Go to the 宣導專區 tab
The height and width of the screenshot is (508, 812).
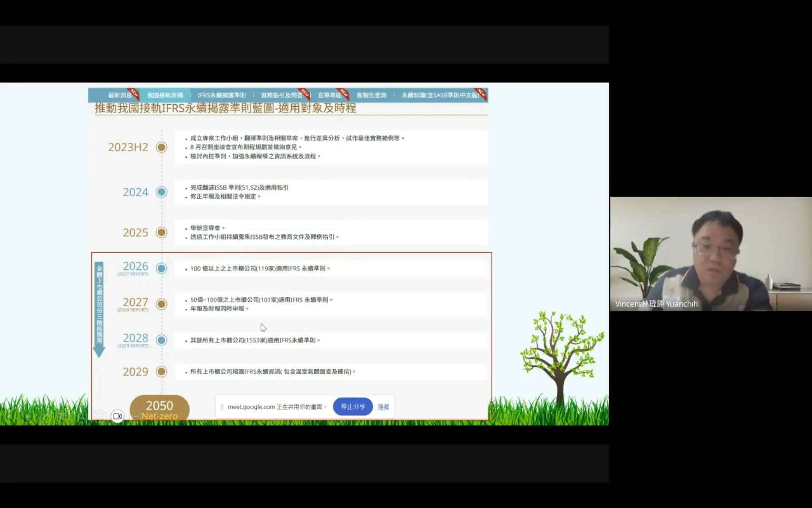pos(329,95)
